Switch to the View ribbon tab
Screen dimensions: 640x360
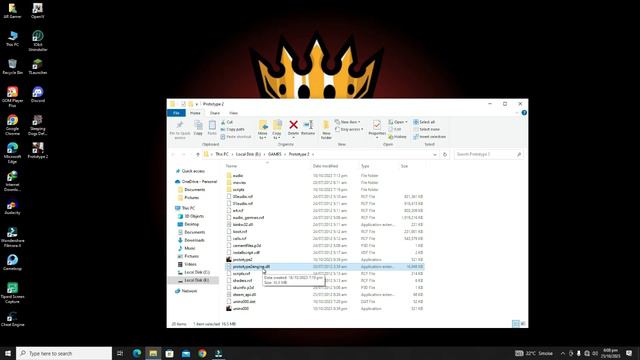233,113
